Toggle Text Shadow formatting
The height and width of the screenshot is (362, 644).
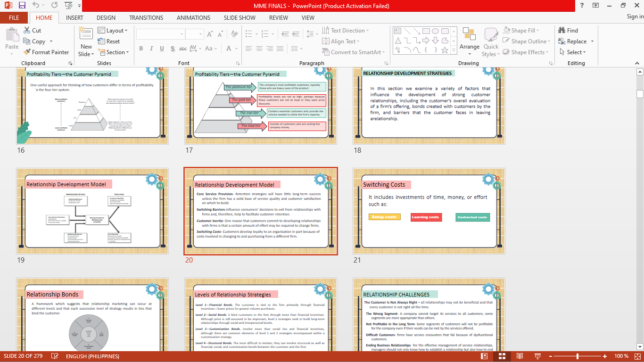coord(173,49)
